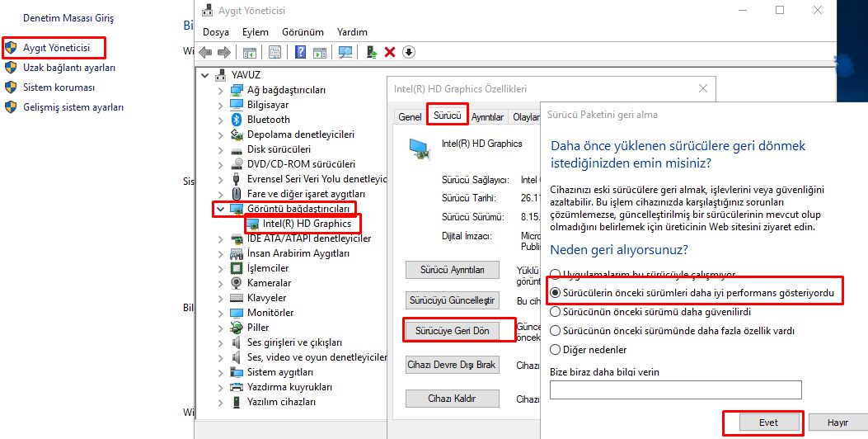Click the YAVUZ computer root icon
The image size is (868, 439).
pos(222,75)
